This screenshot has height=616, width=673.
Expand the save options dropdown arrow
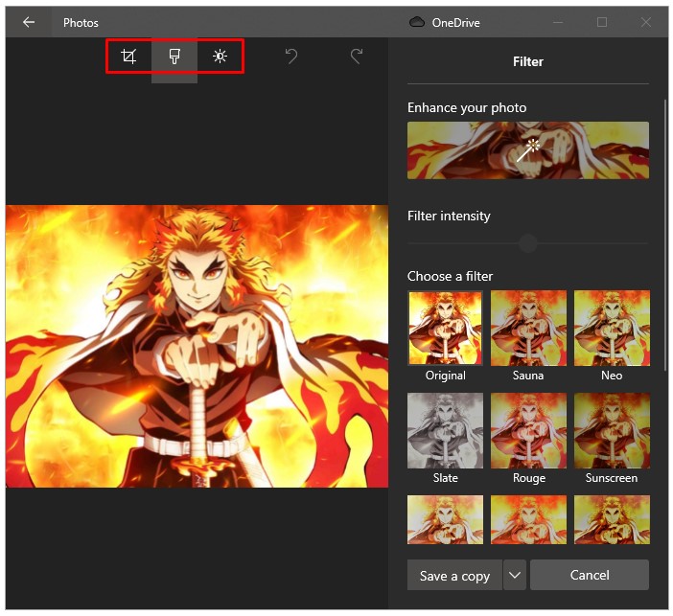515,575
